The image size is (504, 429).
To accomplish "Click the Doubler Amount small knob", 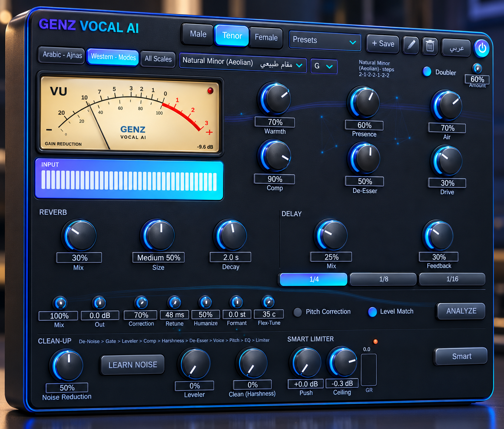I will pos(477,68).
